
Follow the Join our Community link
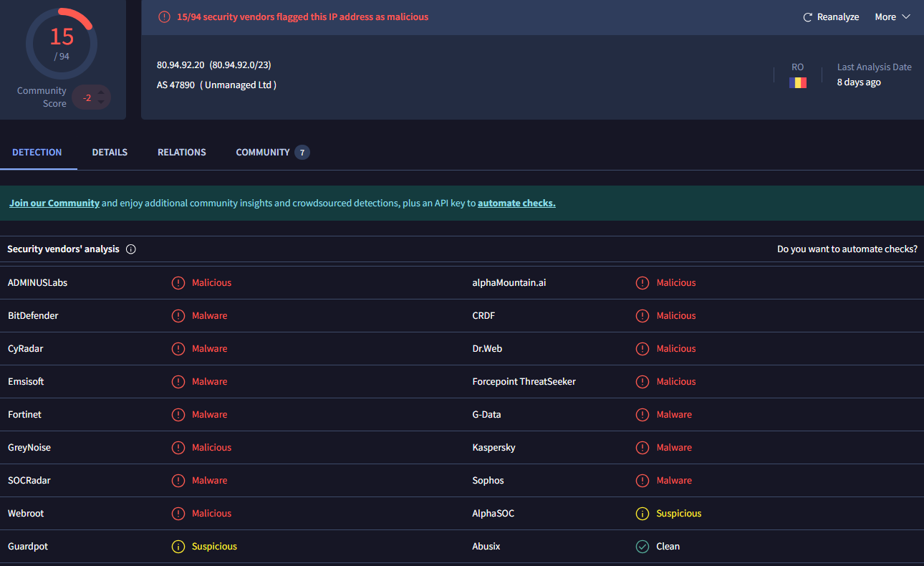(54, 203)
